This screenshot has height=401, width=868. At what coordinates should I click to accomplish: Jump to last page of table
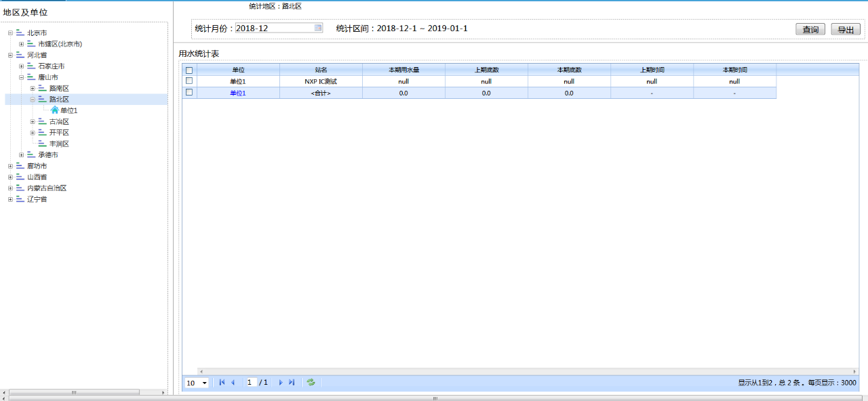[292, 383]
